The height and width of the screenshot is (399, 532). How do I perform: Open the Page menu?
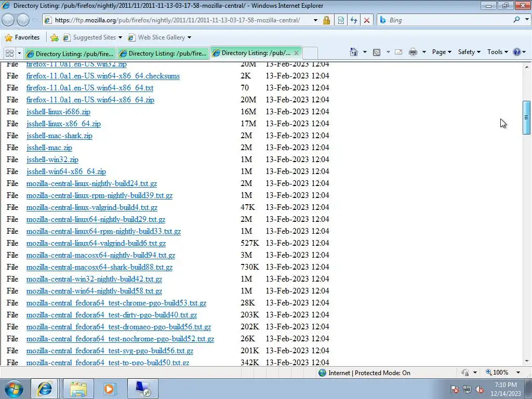442,52
